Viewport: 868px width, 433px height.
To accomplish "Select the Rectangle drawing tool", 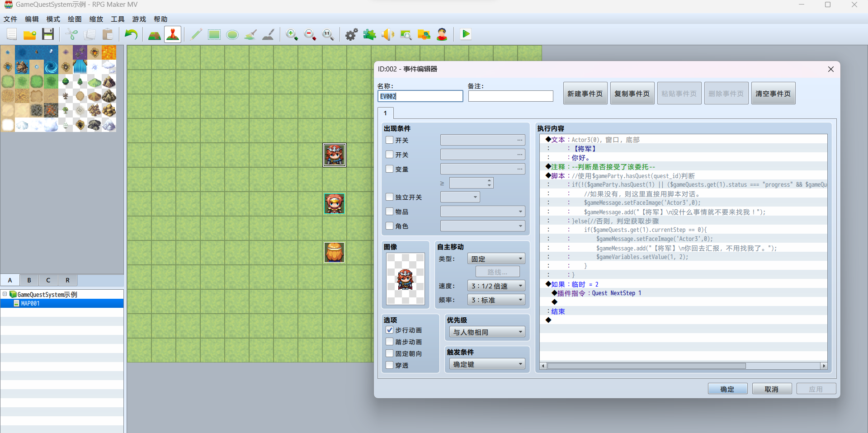I will pos(214,34).
